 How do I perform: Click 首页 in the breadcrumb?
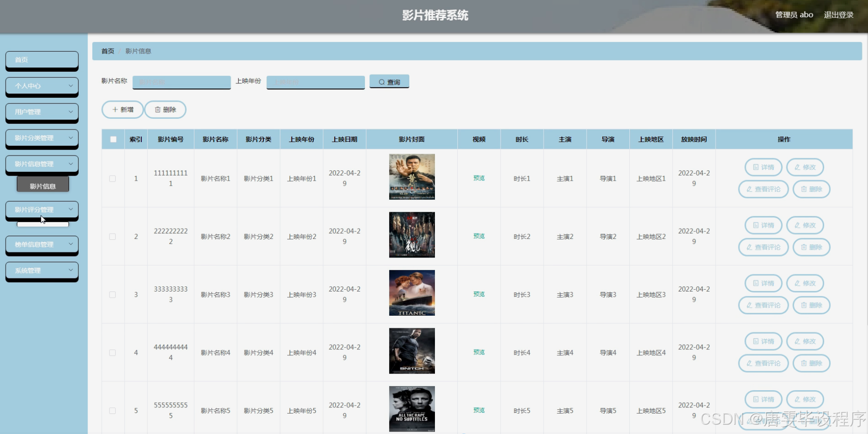click(108, 51)
